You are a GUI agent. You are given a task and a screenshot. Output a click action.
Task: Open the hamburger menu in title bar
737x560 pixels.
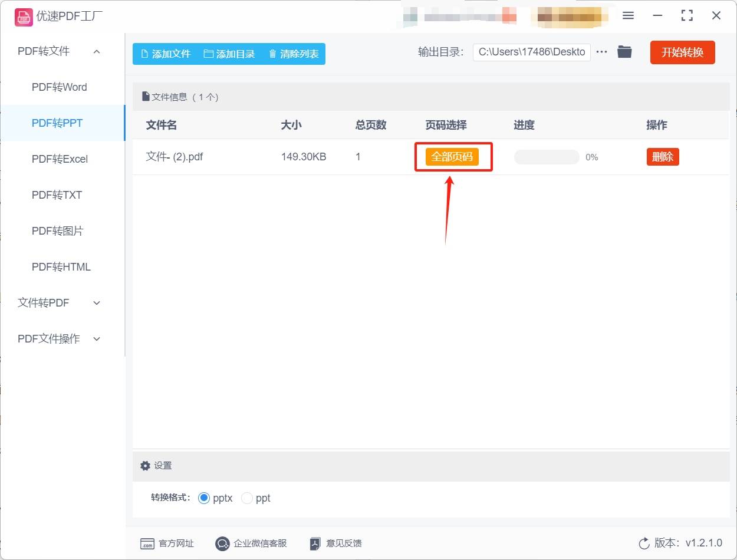(628, 16)
